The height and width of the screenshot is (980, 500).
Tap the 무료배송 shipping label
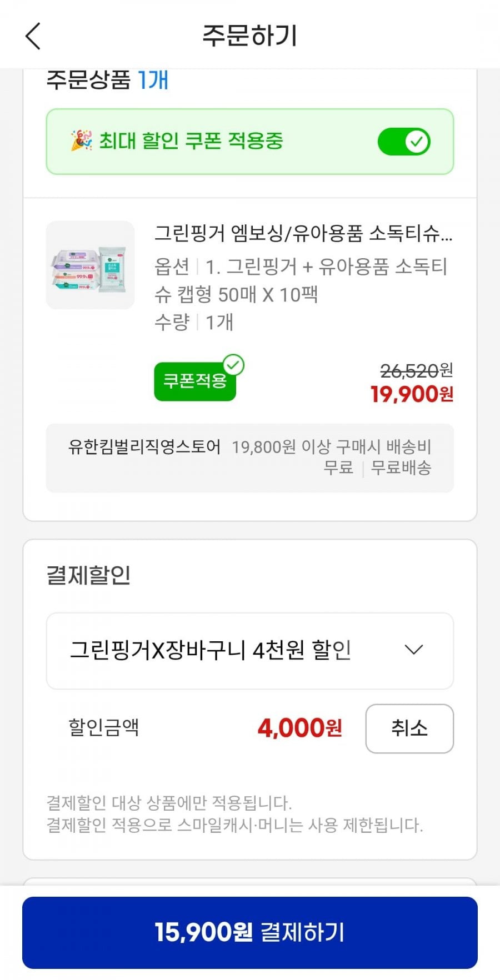pyautogui.click(x=401, y=468)
